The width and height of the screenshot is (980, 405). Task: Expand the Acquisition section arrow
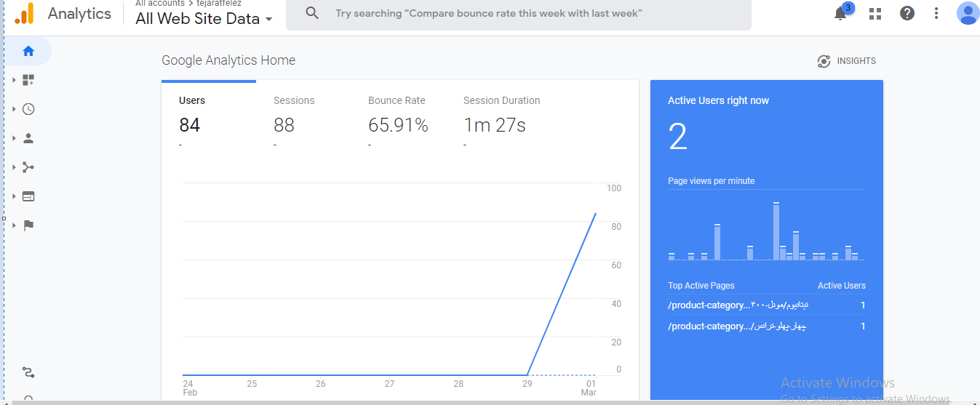pos(14,167)
